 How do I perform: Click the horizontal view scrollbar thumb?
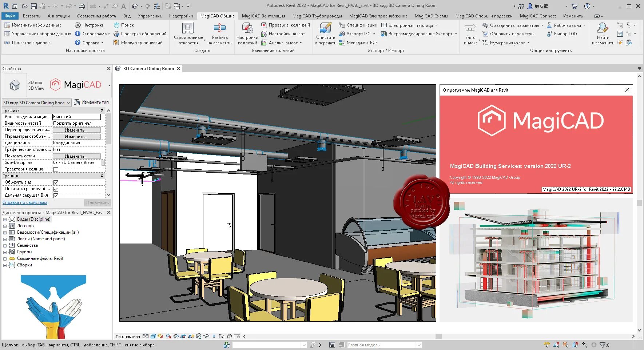[438, 336]
